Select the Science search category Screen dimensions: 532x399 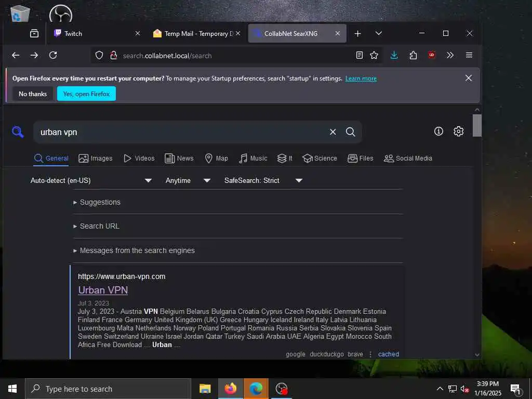point(320,158)
